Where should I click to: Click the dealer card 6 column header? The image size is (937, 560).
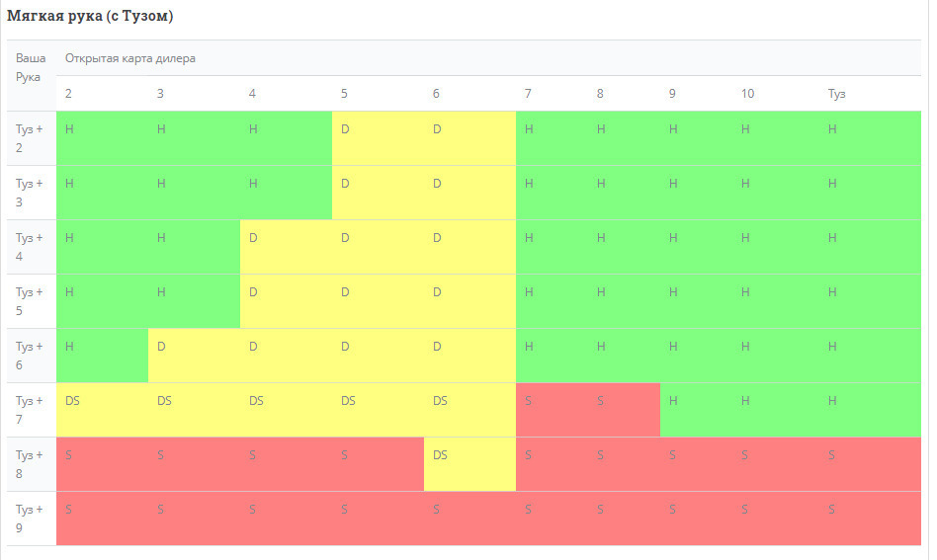click(x=436, y=94)
